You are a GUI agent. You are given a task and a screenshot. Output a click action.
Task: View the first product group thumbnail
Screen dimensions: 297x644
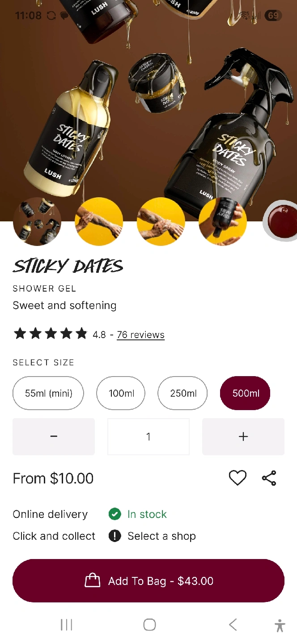(x=37, y=221)
